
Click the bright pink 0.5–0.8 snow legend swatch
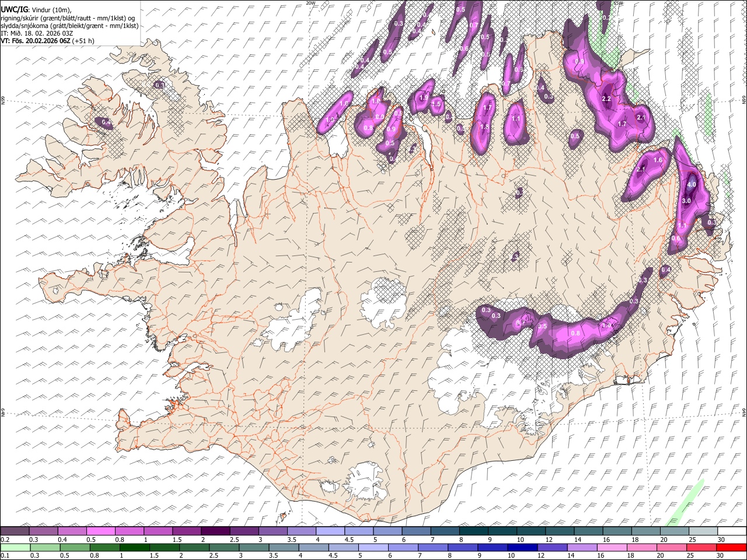[x=100, y=531]
